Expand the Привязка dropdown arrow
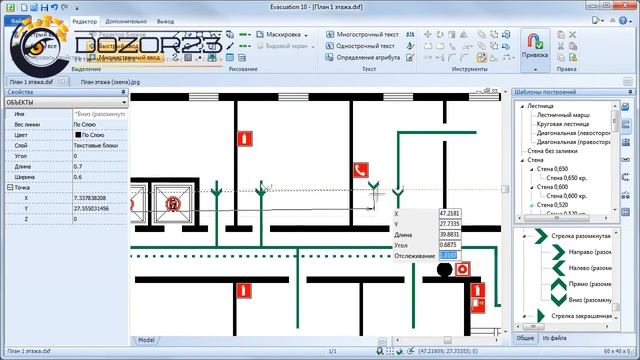640x360 pixels. (535, 69)
